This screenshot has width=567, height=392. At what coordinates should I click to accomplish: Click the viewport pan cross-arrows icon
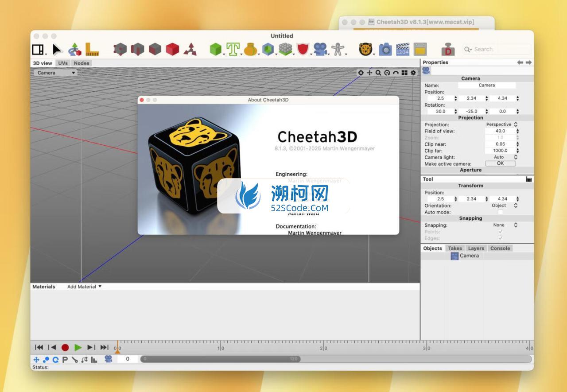[x=369, y=73]
